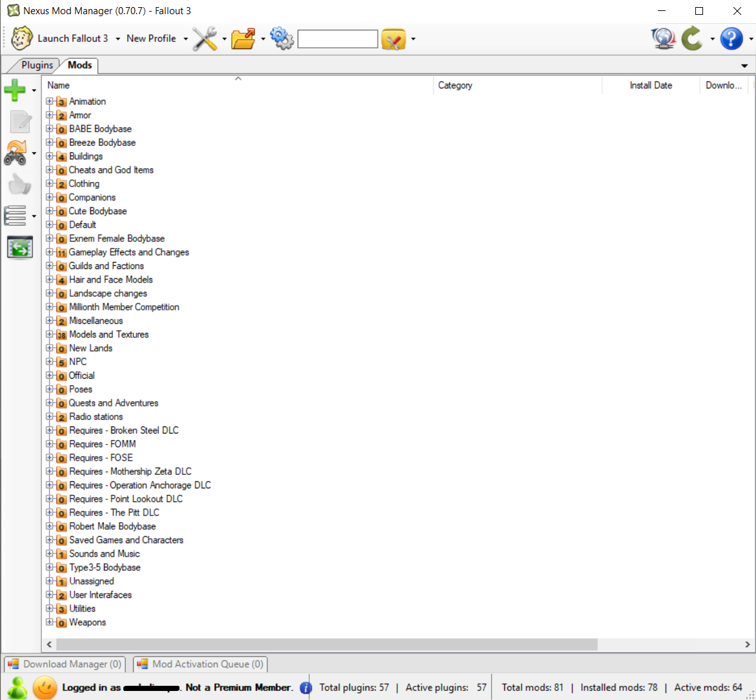Image resolution: width=756 pixels, height=700 pixels.
Task: Click the controller with arrow deactivate mods icon
Action: pos(16,153)
